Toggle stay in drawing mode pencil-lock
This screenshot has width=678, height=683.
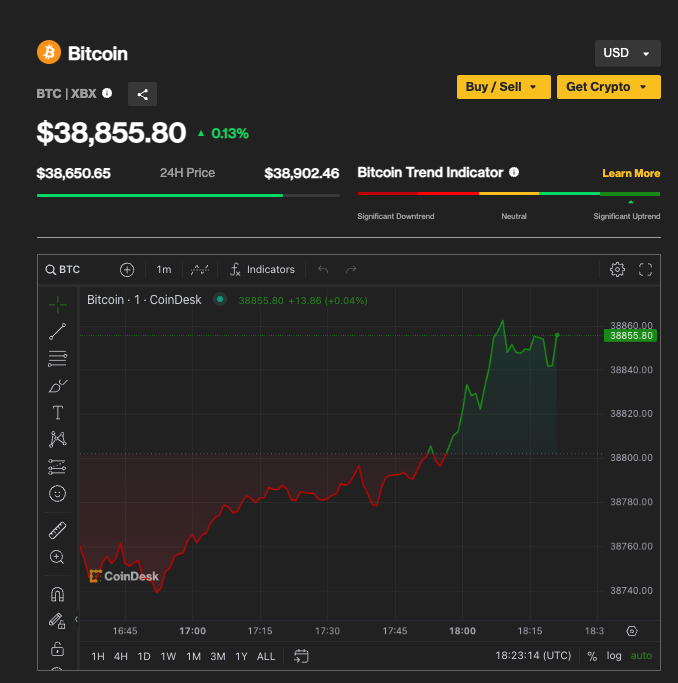click(57, 621)
